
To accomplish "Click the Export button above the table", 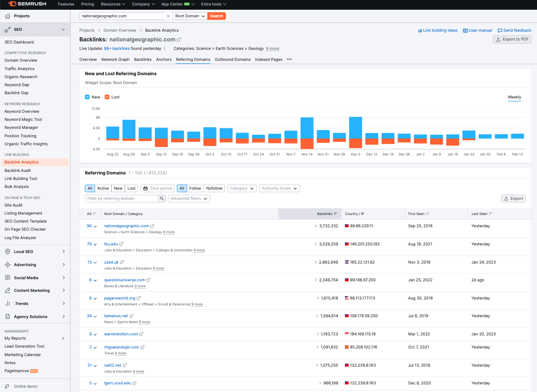I will (513, 199).
